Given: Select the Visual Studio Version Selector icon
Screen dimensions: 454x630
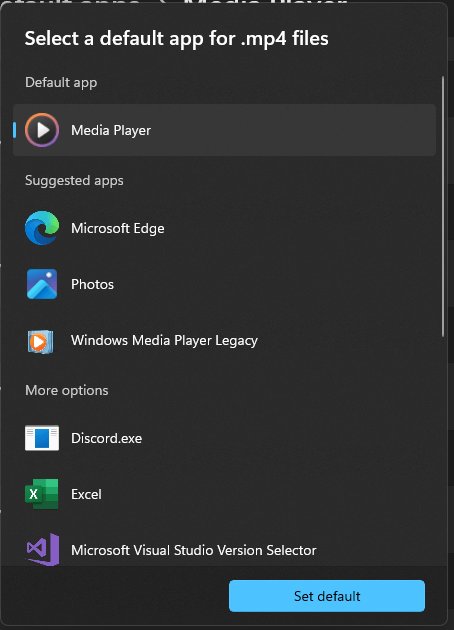Looking at the screenshot, I should tap(43, 549).
